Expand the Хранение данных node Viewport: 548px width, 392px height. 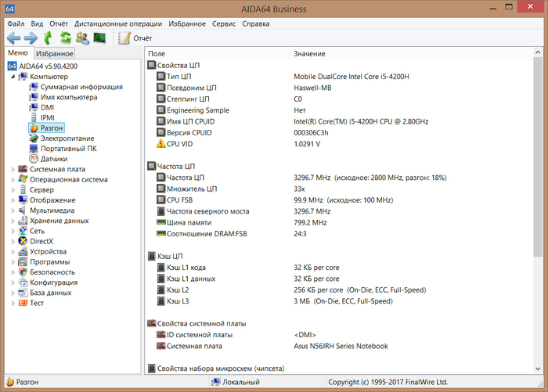tap(13, 221)
